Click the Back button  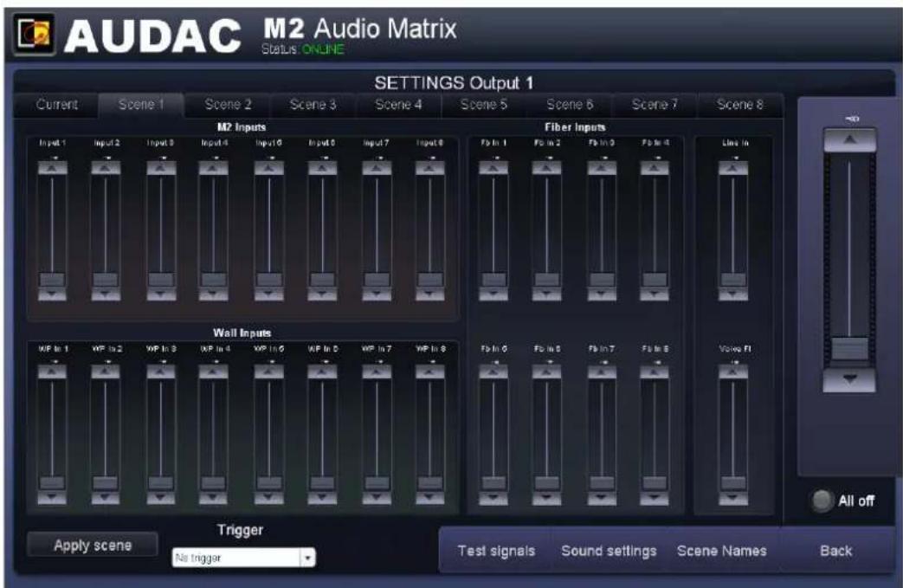pyautogui.click(x=836, y=551)
